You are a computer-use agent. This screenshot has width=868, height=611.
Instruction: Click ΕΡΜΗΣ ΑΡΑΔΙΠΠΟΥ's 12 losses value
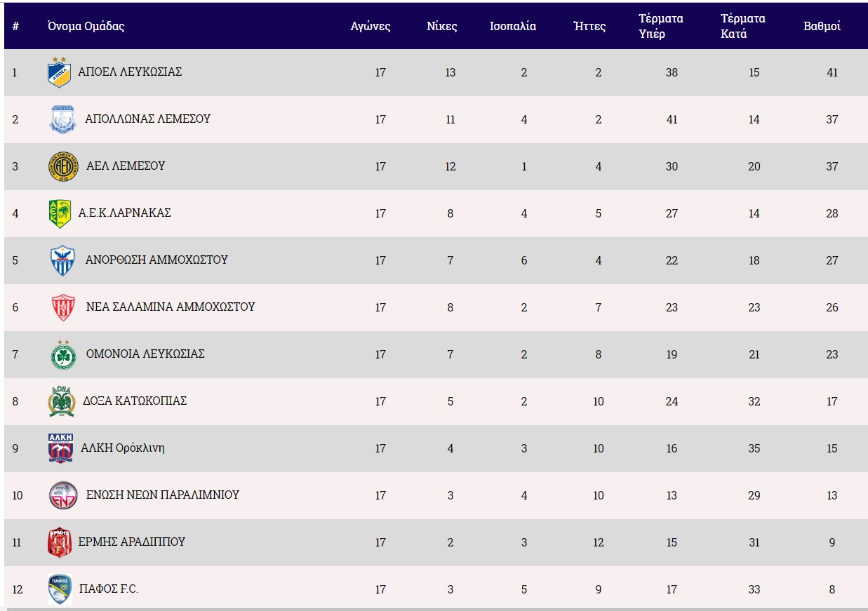pyautogui.click(x=599, y=542)
